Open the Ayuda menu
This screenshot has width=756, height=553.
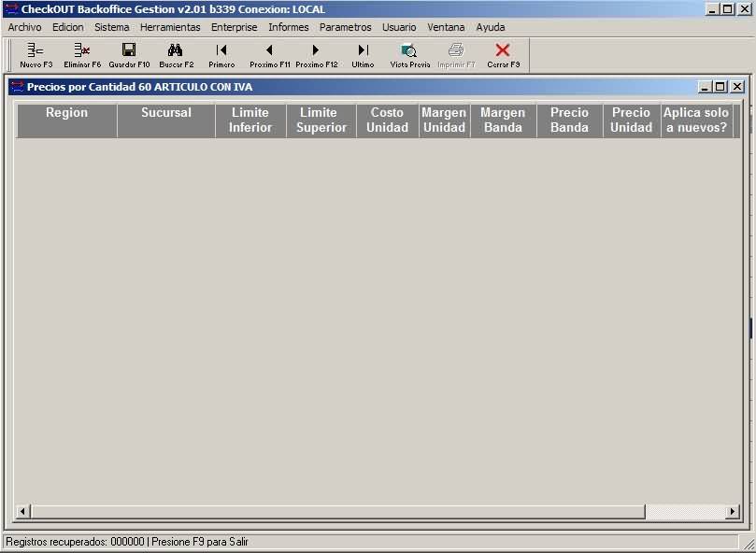tap(491, 27)
